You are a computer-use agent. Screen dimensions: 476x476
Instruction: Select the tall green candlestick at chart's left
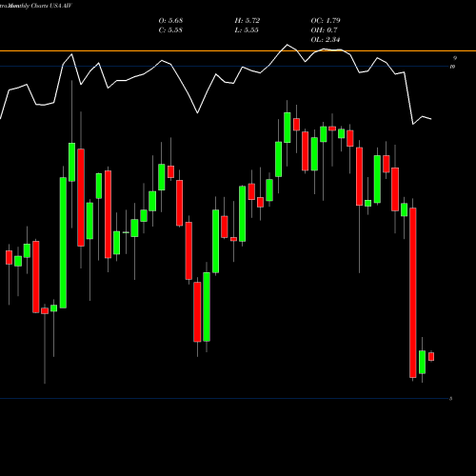click(63, 243)
